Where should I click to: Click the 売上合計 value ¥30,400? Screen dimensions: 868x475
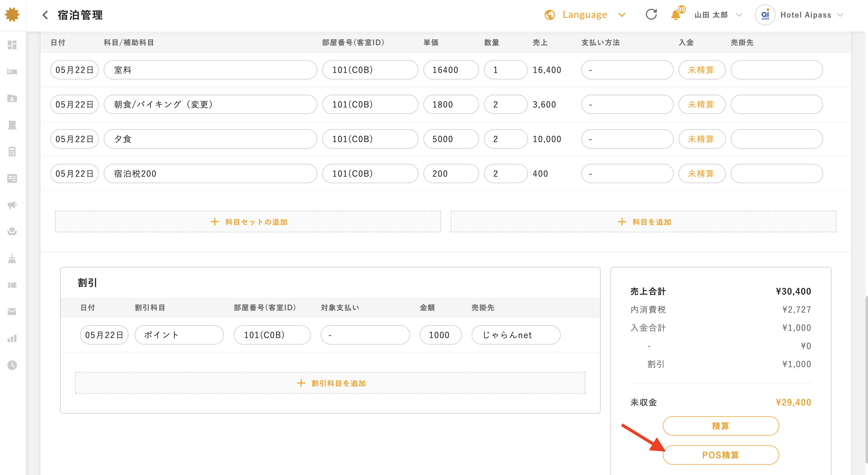coord(793,291)
